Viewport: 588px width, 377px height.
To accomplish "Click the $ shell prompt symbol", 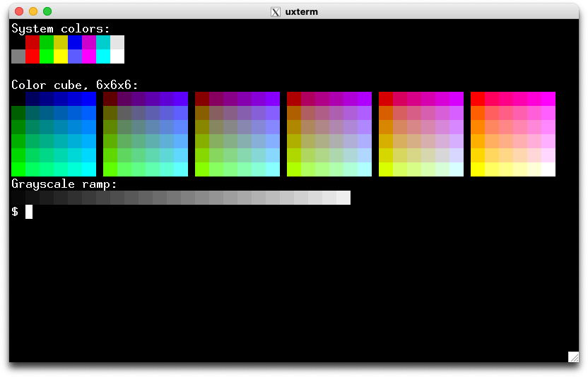I will 15,212.
